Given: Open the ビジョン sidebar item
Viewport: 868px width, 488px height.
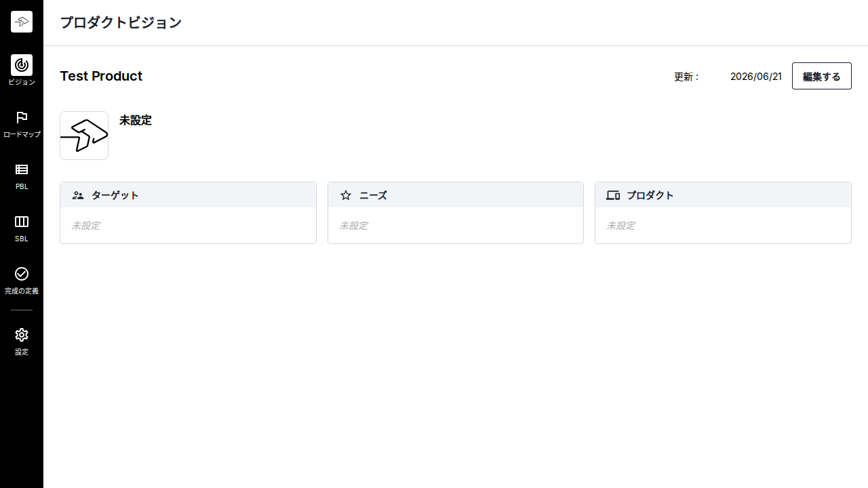Looking at the screenshot, I should coord(22,70).
